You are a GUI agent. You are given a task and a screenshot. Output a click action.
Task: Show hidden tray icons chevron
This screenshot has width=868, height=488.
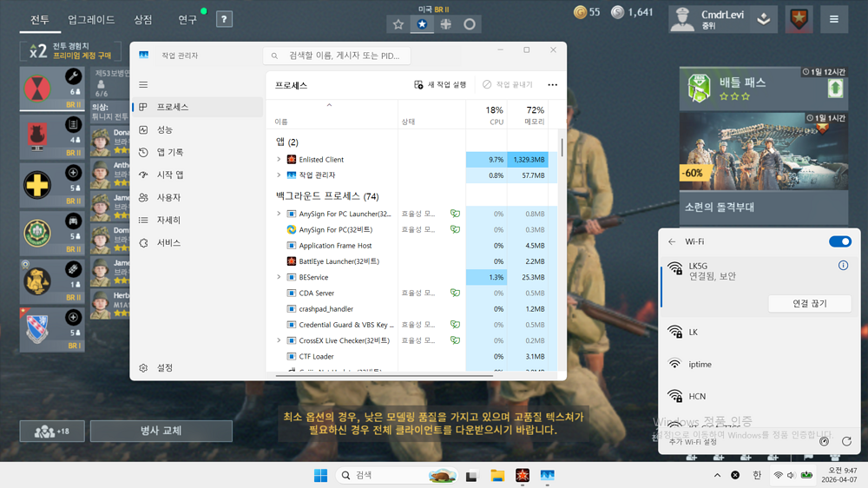717,475
